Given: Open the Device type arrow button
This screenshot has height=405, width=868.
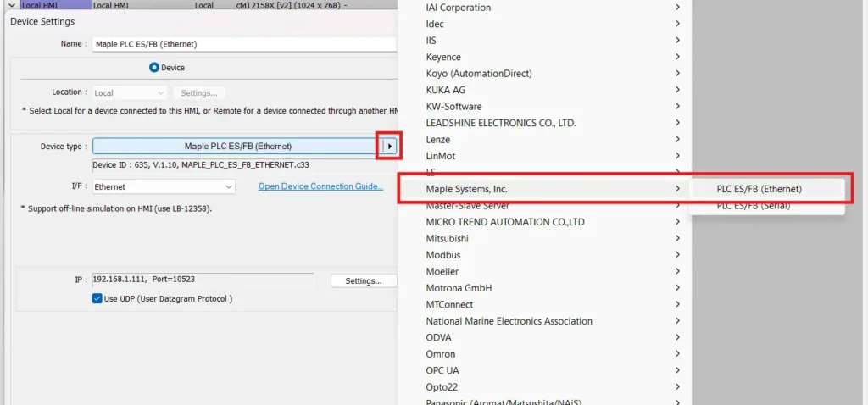Looking at the screenshot, I should click(390, 146).
